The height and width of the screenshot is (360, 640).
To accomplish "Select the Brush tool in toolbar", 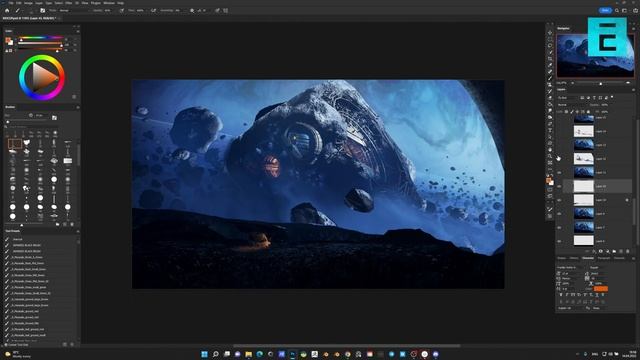I will [550, 78].
